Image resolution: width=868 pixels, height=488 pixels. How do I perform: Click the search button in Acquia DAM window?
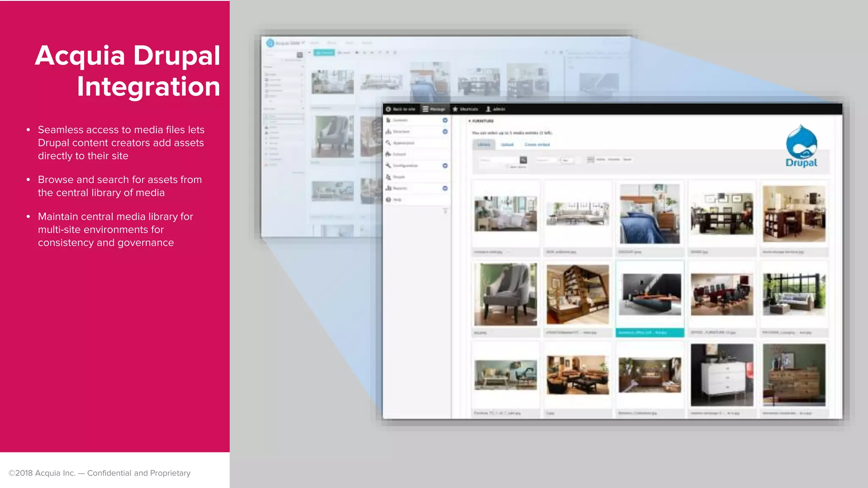point(300,55)
